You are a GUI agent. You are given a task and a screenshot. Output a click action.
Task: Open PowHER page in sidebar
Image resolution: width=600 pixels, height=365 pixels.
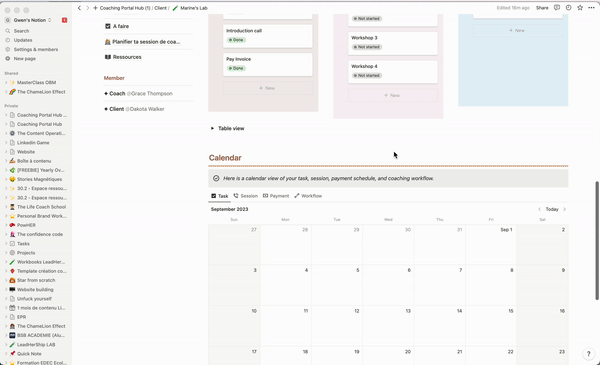pyautogui.click(x=26, y=225)
